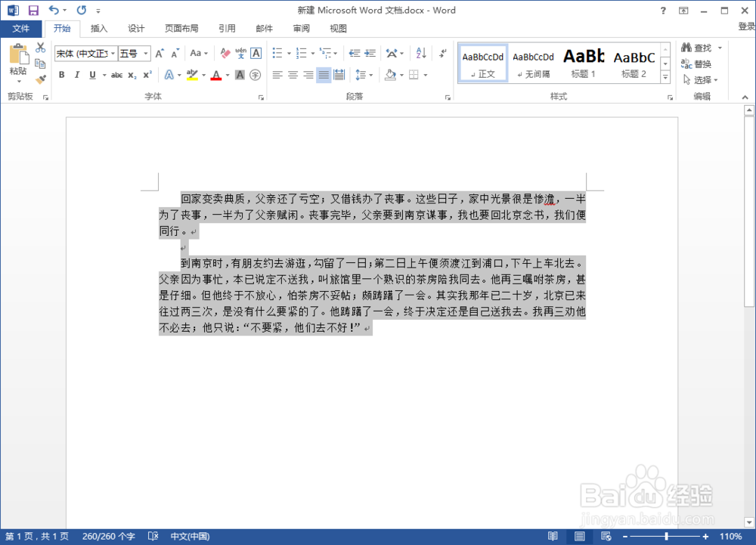Open the Change Case Aa dropdown

pyautogui.click(x=199, y=54)
